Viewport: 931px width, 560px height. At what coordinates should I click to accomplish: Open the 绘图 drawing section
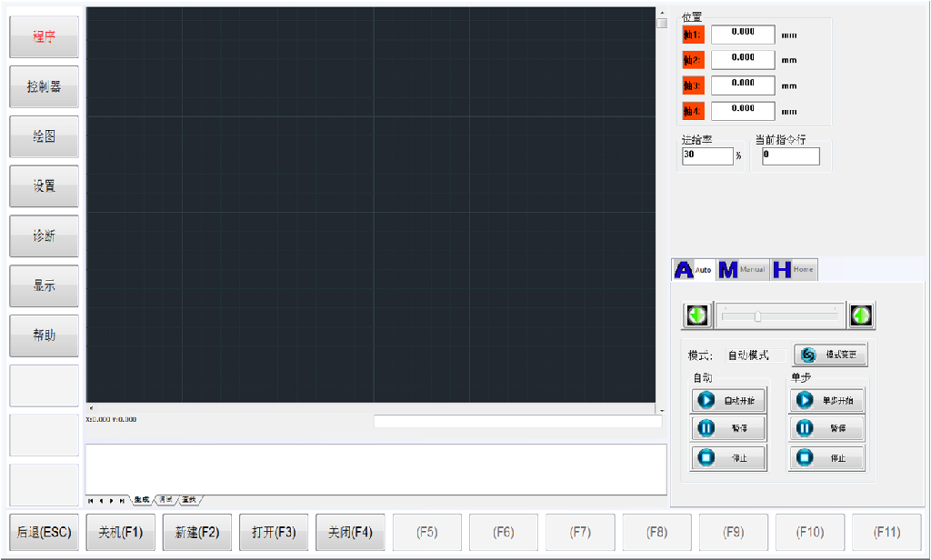[x=44, y=136]
